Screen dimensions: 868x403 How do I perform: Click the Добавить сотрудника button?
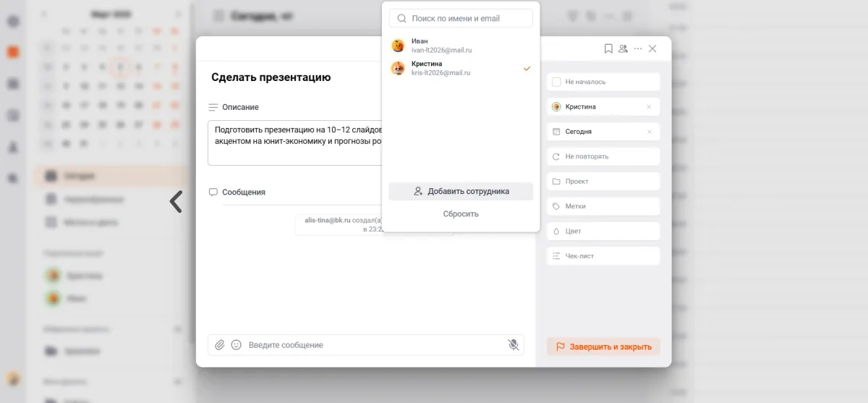click(461, 192)
